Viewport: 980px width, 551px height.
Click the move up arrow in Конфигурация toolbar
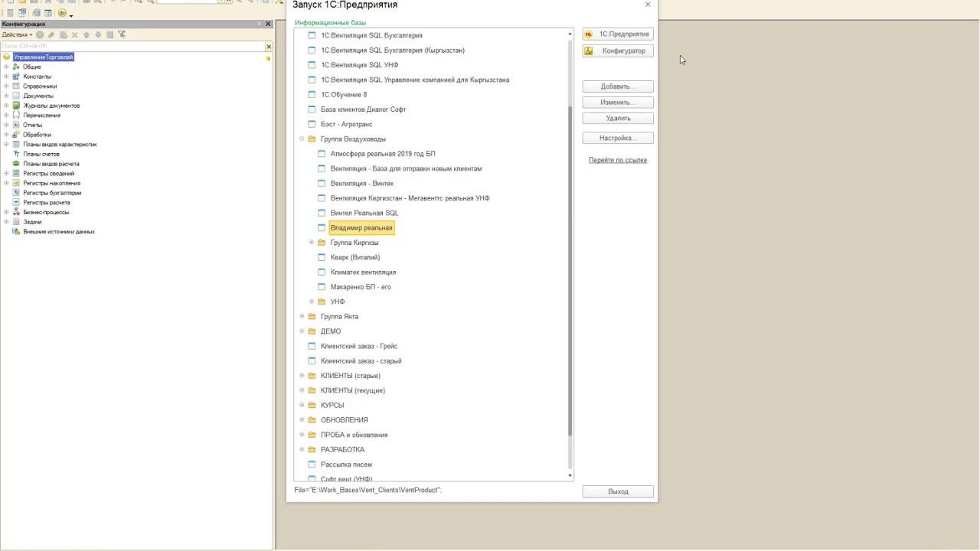[x=86, y=34]
